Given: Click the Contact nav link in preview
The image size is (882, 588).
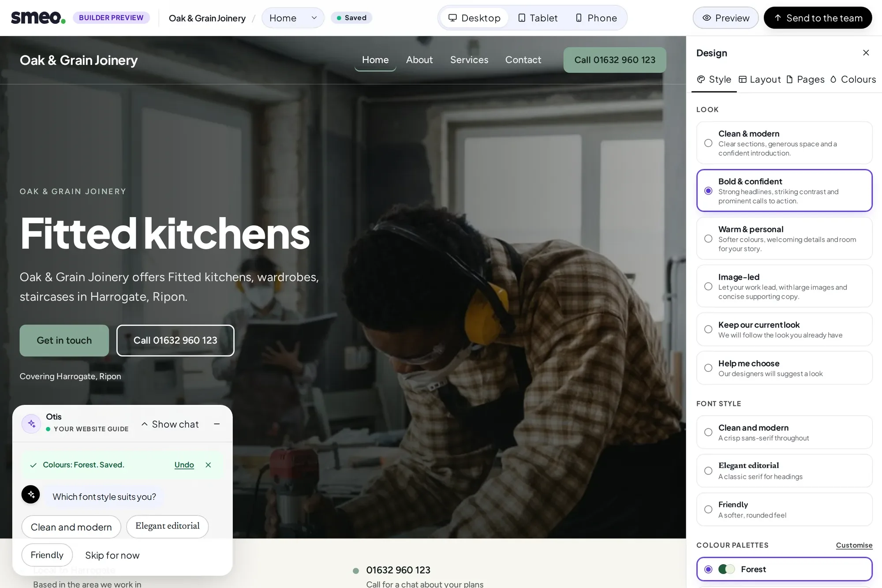Looking at the screenshot, I should (523, 60).
